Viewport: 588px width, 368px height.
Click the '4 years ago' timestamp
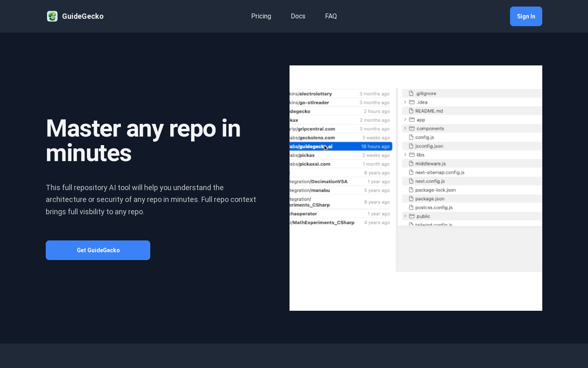pyautogui.click(x=377, y=222)
